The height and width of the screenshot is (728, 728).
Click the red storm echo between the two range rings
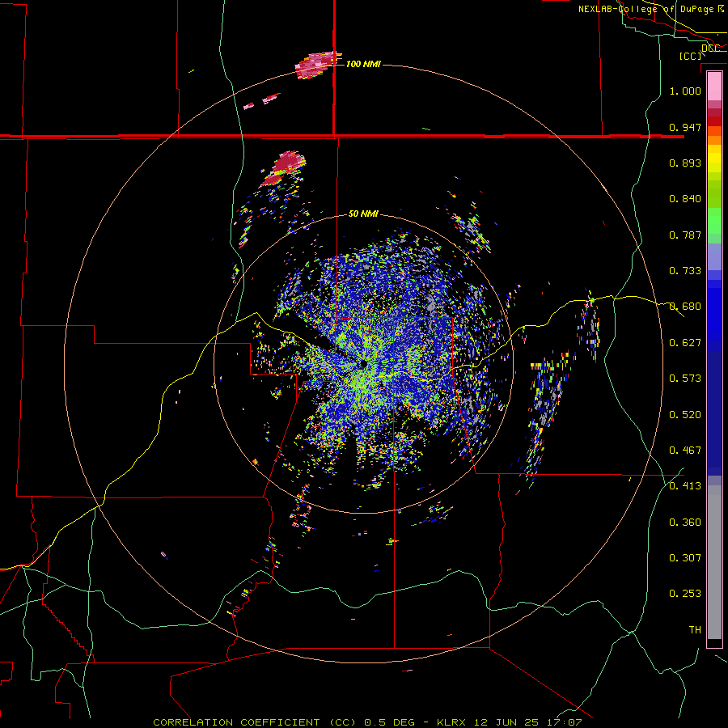pyautogui.click(x=284, y=168)
